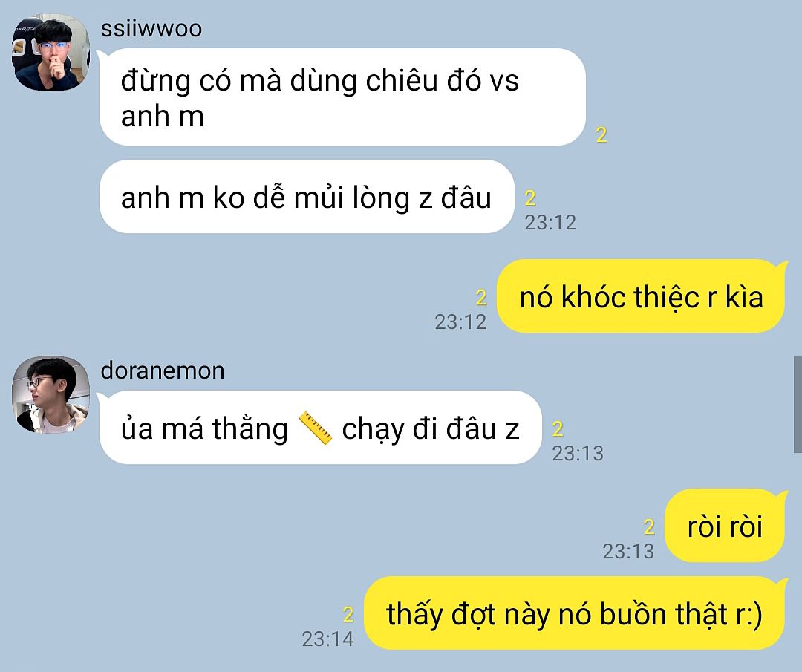The image size is (802, 672).
Task: Tap the ruler emoji in doranemon's message
Action: (x=315, y=428)
